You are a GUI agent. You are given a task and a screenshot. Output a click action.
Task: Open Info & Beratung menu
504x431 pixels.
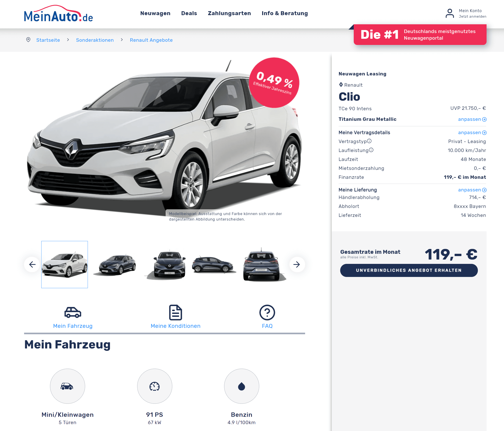(285, 13)
